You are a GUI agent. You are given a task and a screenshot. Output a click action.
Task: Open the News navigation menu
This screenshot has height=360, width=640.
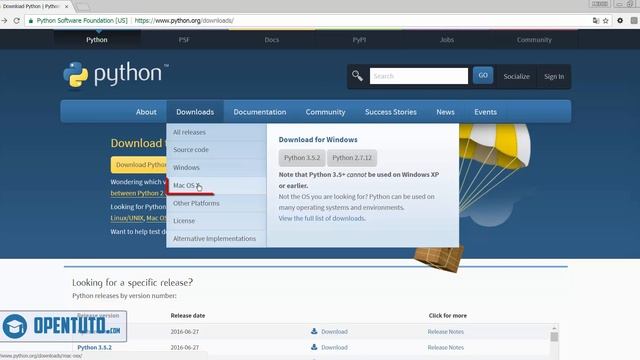(445, 112)
